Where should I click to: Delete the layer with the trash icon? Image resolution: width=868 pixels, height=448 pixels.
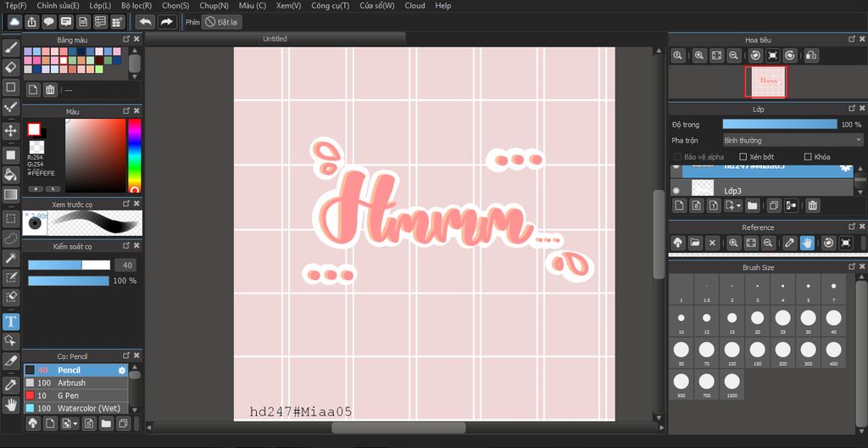tap(812, 205)
